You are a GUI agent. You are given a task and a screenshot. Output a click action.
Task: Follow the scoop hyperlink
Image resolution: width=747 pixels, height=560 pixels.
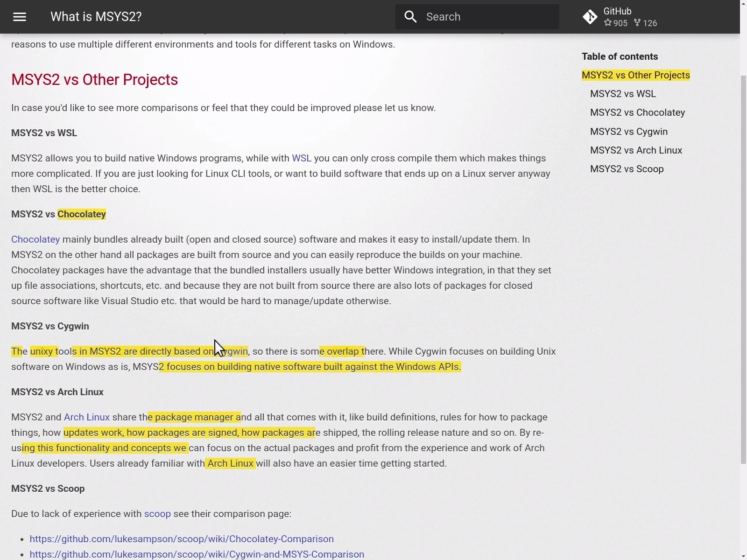click(x=157, y=514)
